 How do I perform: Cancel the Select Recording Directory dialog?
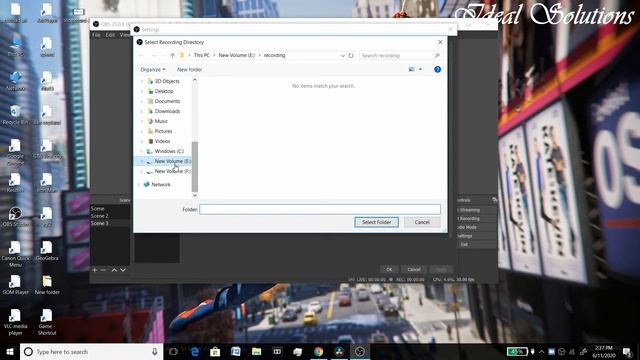pyautogui.click(x=422, y=222)
